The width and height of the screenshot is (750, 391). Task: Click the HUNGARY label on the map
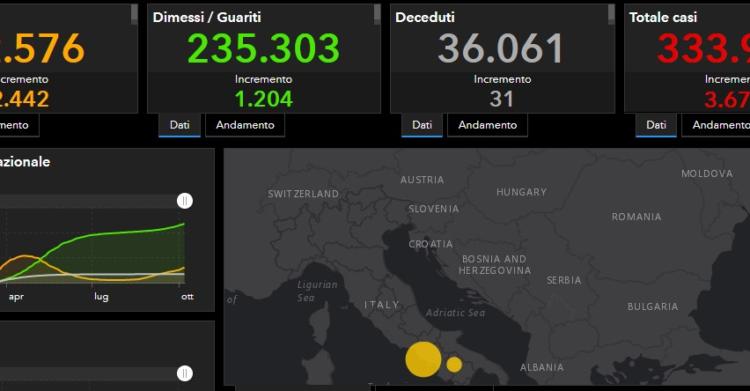pos(521,192)
